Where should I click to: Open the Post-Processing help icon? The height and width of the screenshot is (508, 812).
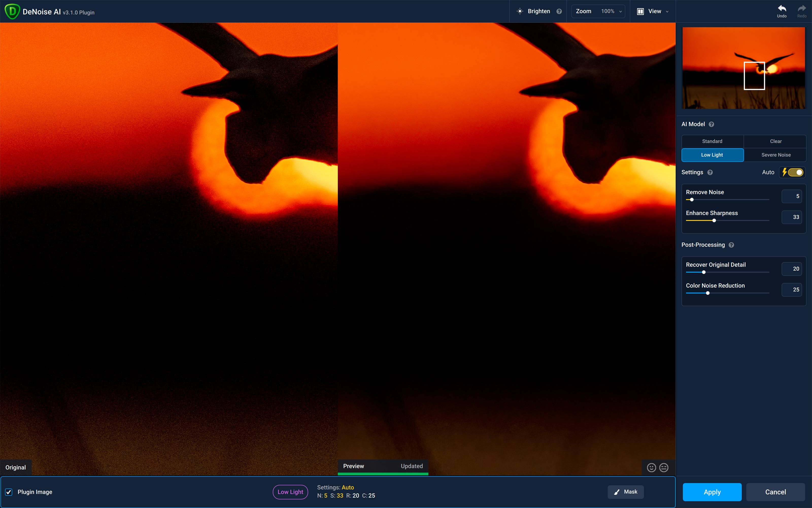pos(732,245)
